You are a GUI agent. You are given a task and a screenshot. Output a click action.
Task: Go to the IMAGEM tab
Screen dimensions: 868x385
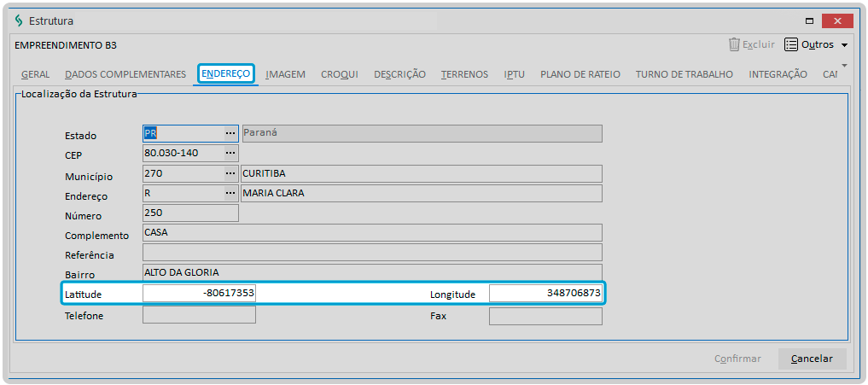click(x=286, y=74)
